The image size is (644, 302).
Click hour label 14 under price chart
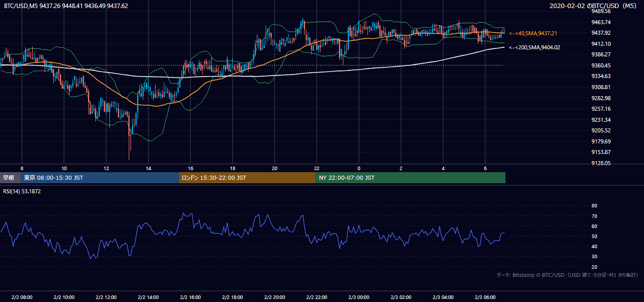148,168
